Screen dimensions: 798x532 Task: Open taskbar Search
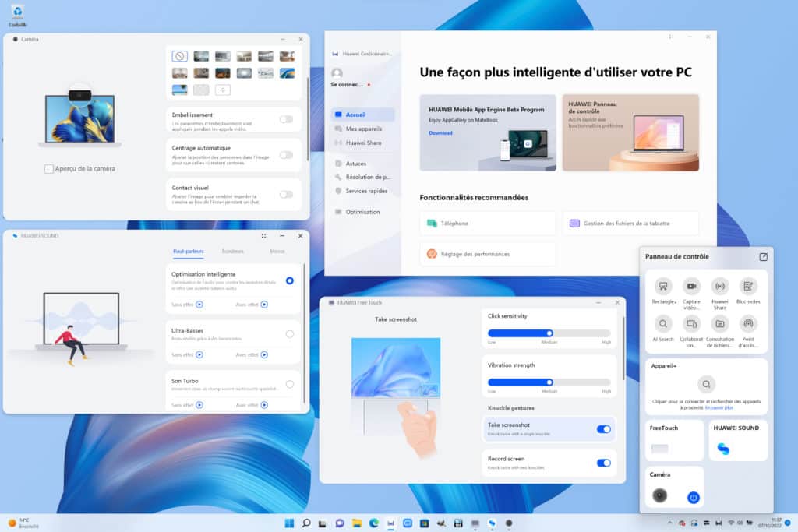(x=305, y=523)
